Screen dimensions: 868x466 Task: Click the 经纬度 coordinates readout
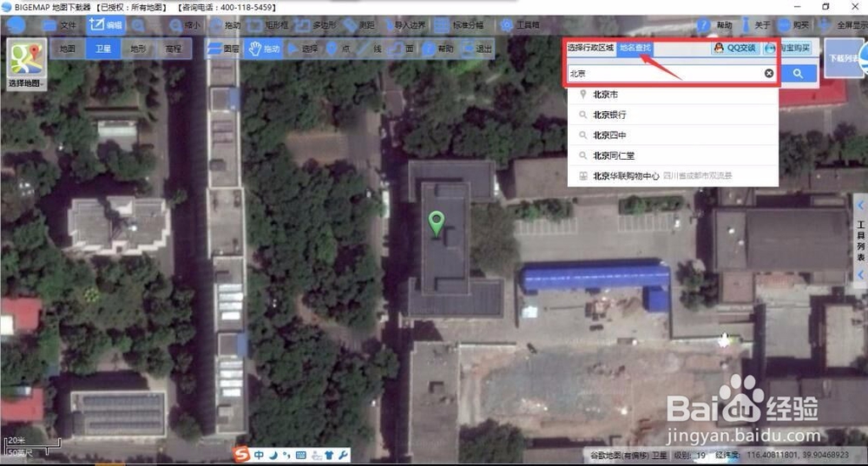(782, 455)
